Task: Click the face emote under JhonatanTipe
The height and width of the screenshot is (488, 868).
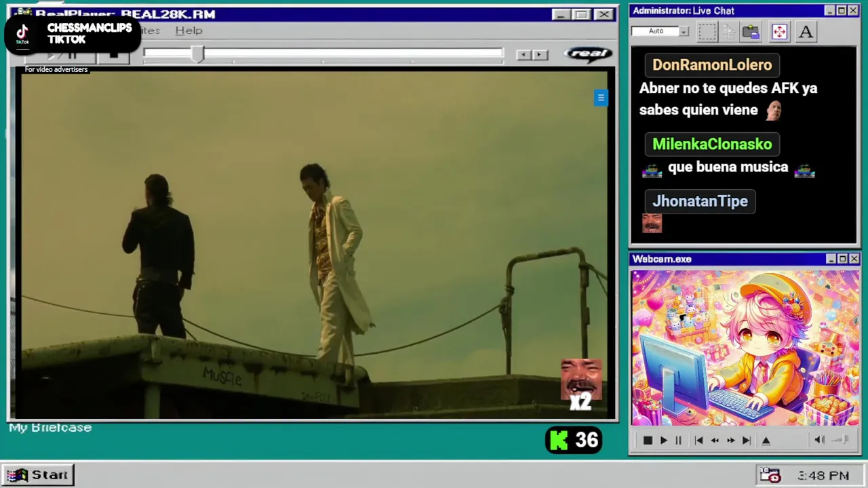Action: pyautogui.click(x=652, y=223)
